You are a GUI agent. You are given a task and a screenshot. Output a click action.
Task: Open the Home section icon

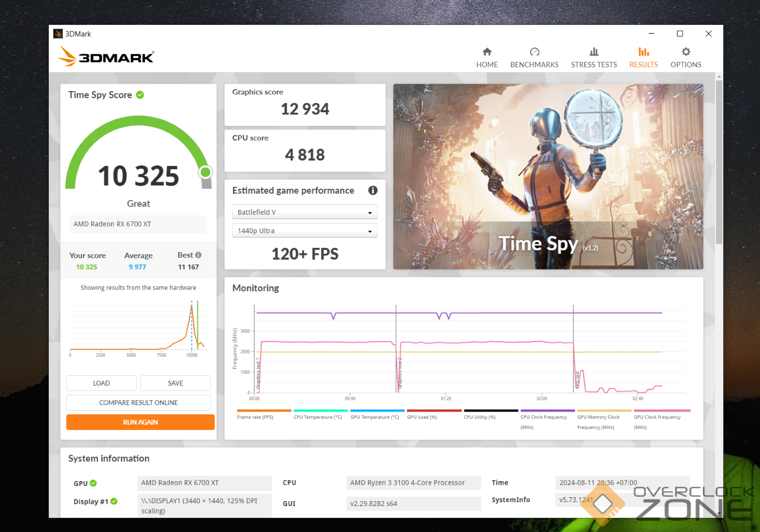pyautogui.click(x=487, y=52)
